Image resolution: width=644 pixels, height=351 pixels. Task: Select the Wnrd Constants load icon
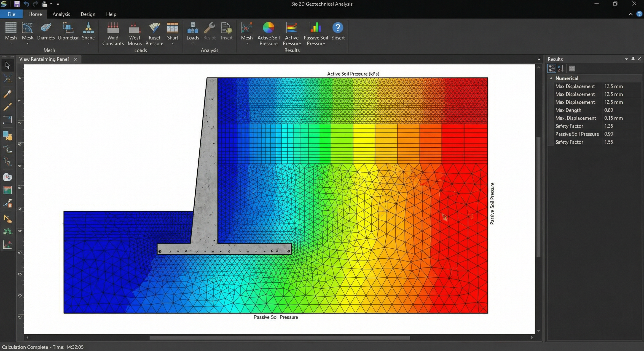(113, 28)
